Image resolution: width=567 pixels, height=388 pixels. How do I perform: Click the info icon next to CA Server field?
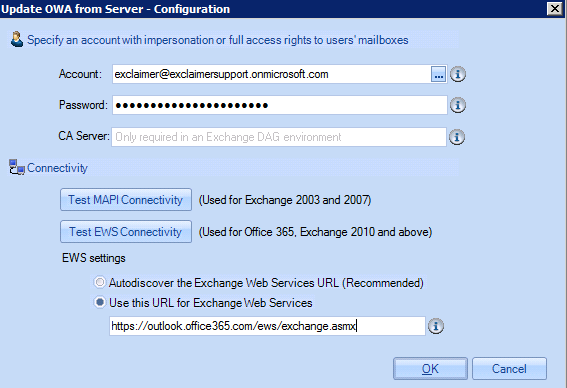457,137
